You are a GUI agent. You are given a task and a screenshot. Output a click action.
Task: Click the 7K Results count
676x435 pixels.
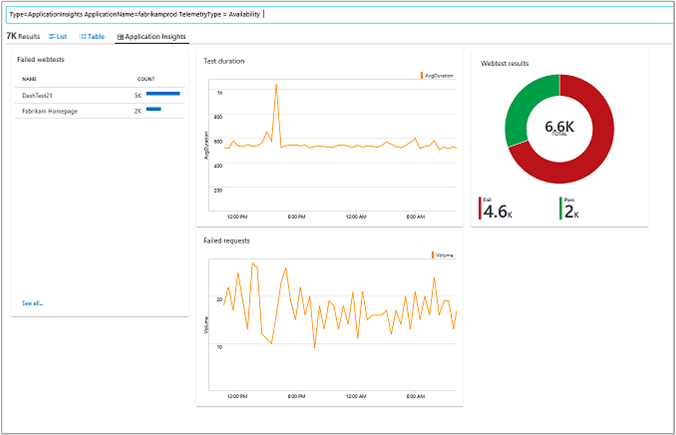[23, 36]
